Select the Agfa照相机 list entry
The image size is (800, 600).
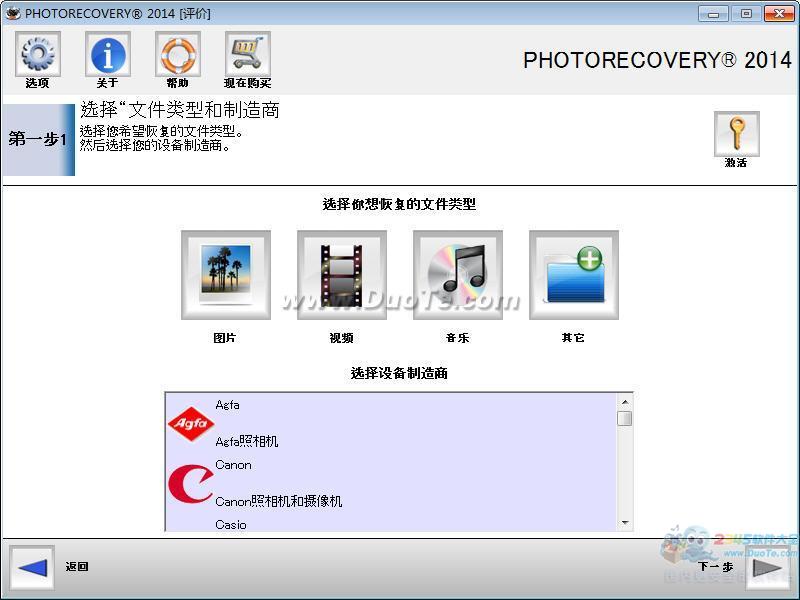pos(246,441)
